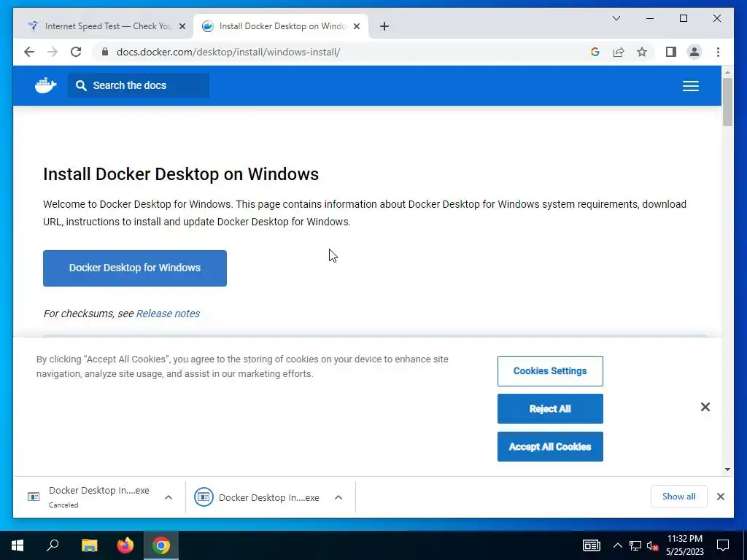Viewport: 747px width, 560px height.
Task: Accept All Cookies button
Action: [550, 447]
